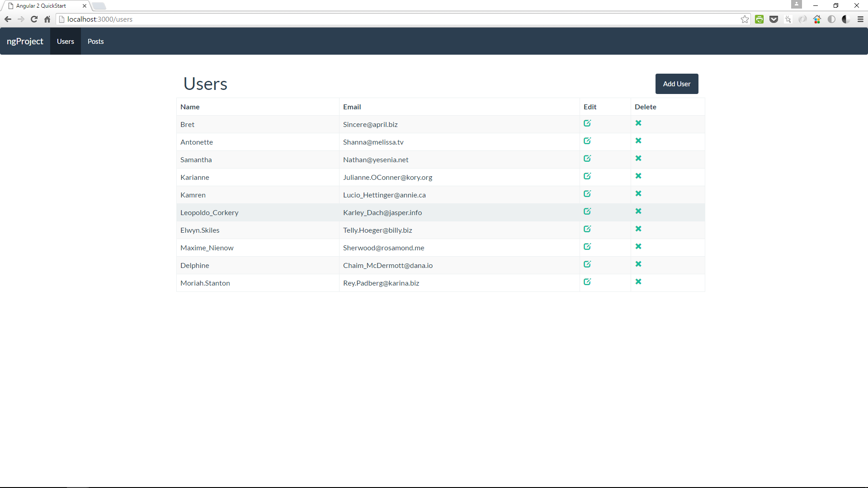Image resolution: width=868 pixels, height=488 pixels.
Task: Click the edit icon for Maxime_Nienow
Action: pos(587,246)
